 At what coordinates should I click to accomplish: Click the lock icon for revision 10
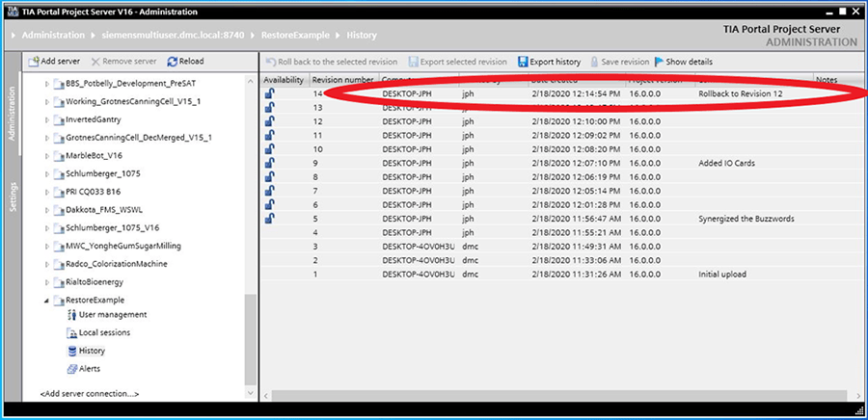[270, 149]
